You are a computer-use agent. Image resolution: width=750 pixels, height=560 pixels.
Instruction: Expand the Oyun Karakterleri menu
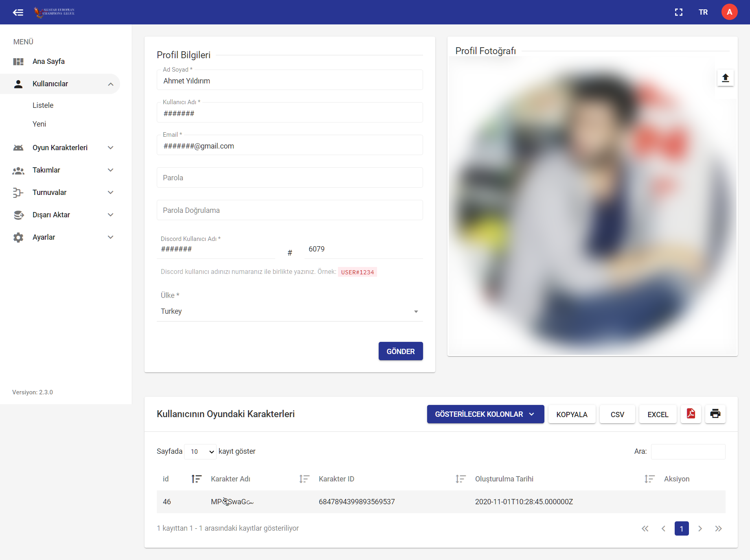point(63,148)
